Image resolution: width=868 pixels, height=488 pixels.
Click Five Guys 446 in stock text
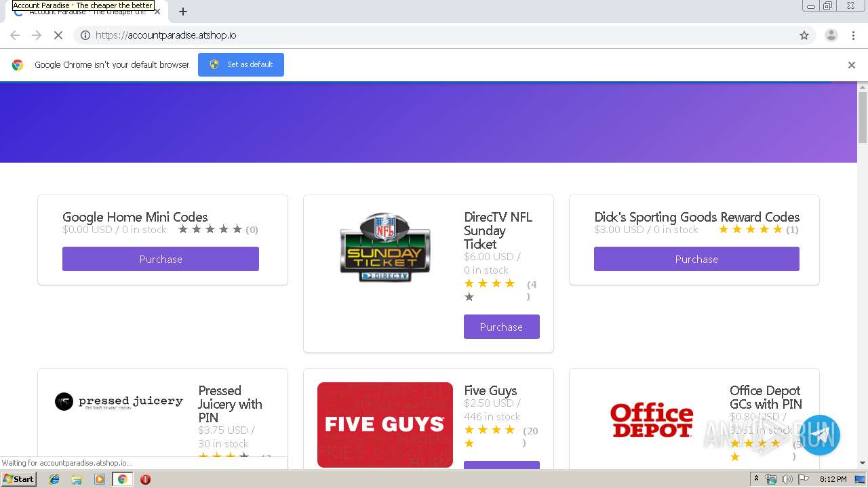[492, 417]
